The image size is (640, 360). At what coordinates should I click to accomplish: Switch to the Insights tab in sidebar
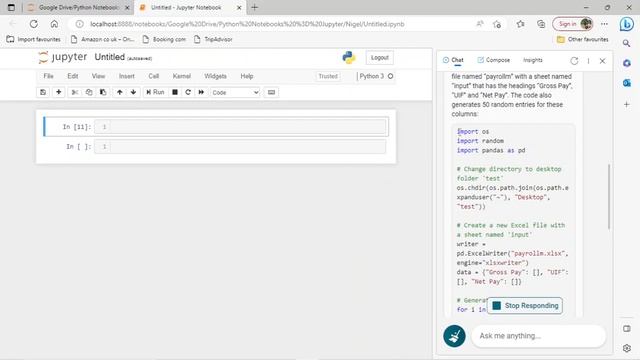(x=533, y=60)
